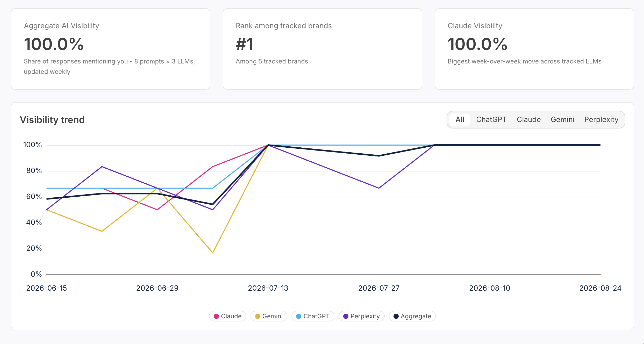Viewport: 644px width, 344px height.
Task: Toggle Gemini series in chart legend
Action: 269,316
